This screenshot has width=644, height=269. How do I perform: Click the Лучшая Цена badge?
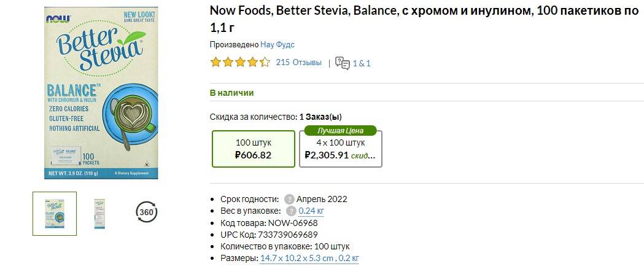click(x=340, y=130)
